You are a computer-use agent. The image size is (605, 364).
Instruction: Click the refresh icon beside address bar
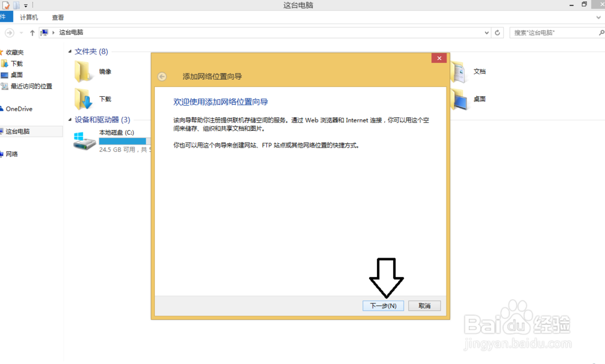pos(498,32)
